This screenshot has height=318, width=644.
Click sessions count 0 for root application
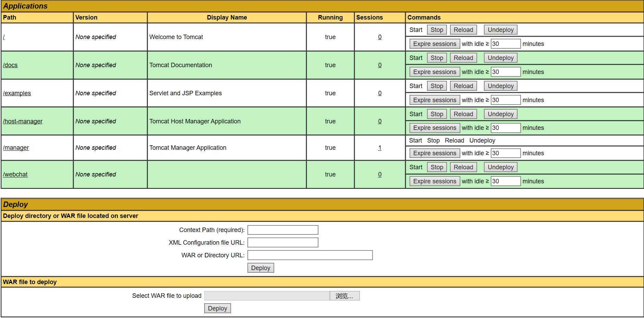[x=380, y=37]
